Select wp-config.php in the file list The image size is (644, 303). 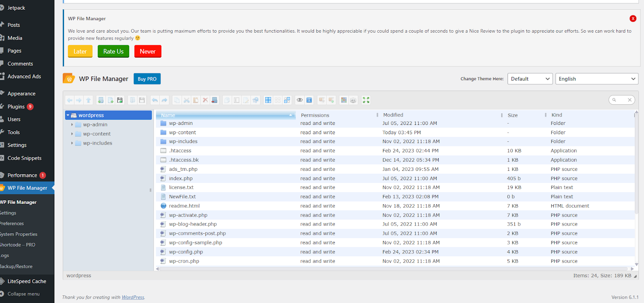pyautogui.click(x=186, y=252)
